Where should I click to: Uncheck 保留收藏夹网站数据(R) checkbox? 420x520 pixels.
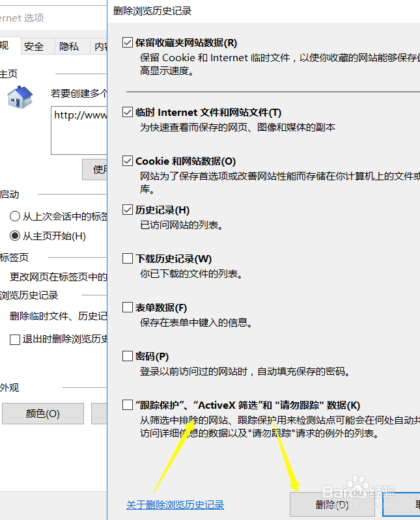[128, 42]
